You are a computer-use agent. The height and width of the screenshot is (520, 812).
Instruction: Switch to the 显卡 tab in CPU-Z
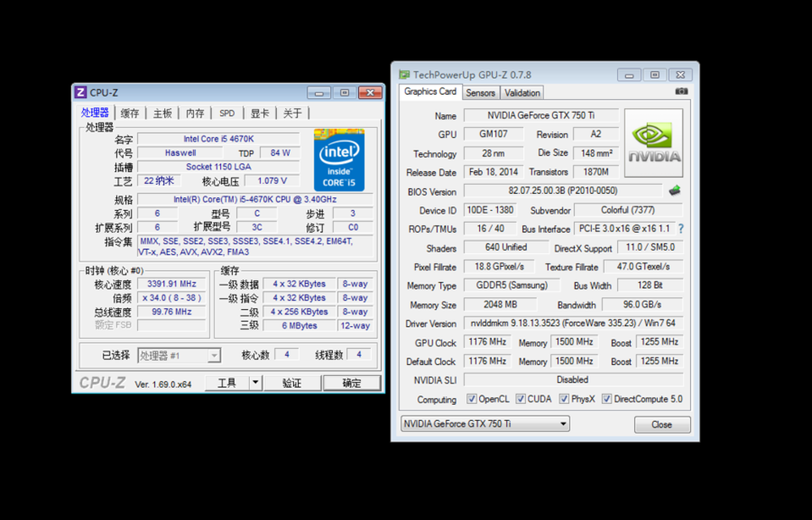pos(260,114)
